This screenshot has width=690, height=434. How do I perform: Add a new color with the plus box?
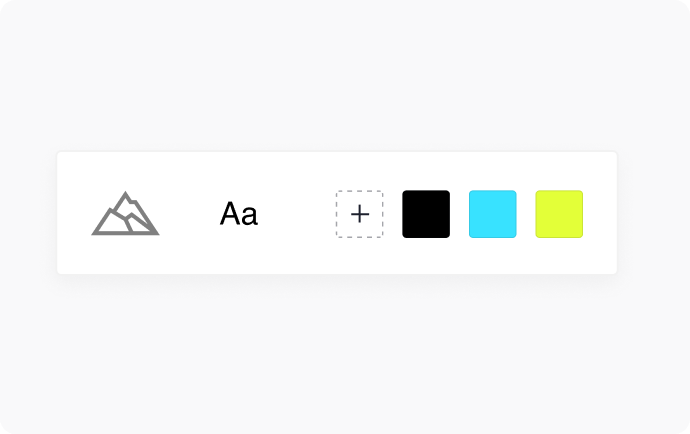[360, 214]
